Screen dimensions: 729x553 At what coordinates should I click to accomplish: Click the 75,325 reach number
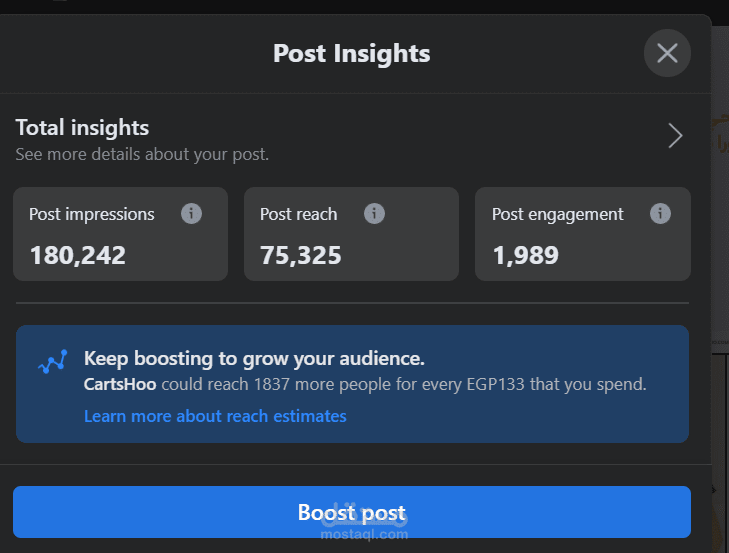coord(300,255)
